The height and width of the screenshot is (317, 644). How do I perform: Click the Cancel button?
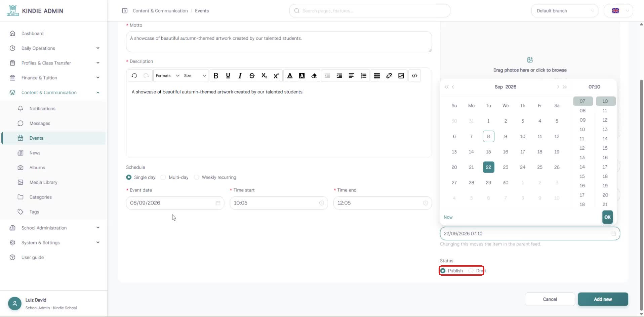[550, 299]
